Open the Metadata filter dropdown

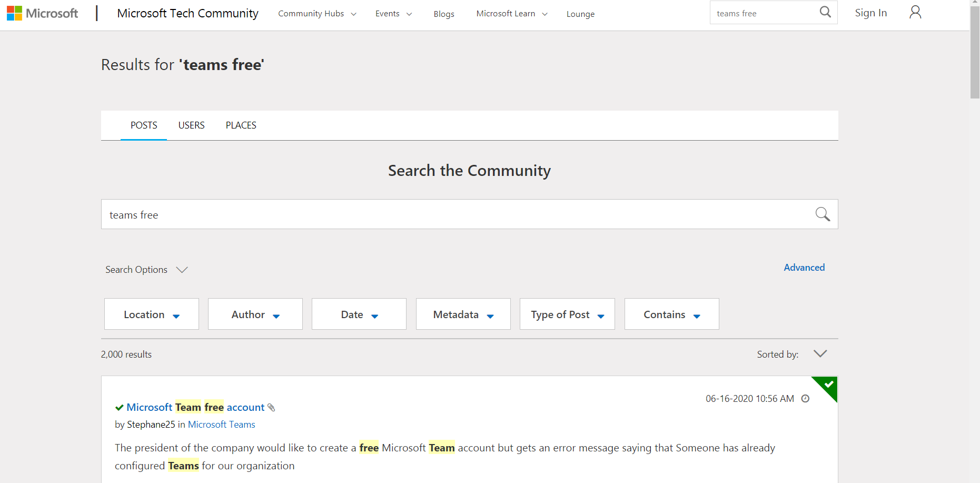[463, 314]
